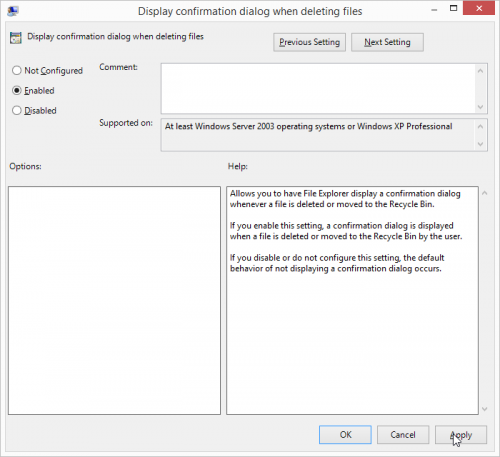Confirm with the OK button
The image size is (500, 457).
(345, 435)
